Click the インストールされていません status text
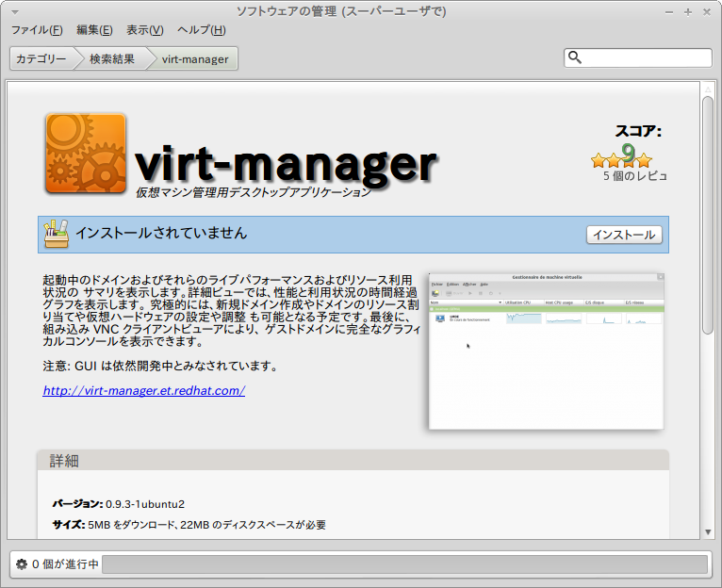Image resolution: width=722 pixels, height=588 pixels. [161, 233]
